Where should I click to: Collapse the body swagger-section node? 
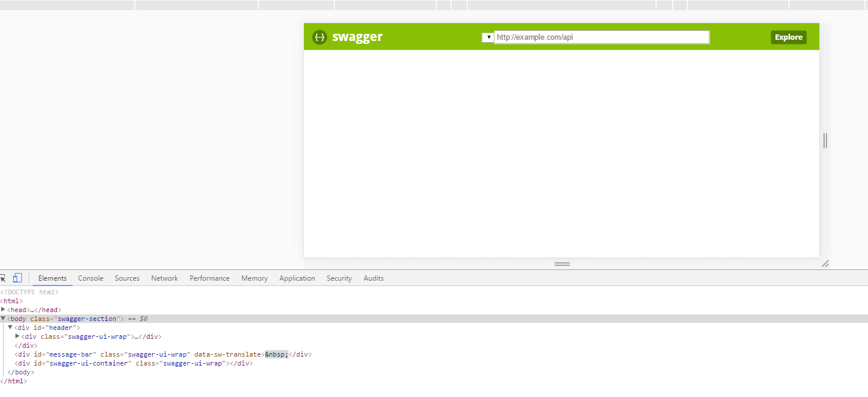pyautogui.click(x=3, y=319)
